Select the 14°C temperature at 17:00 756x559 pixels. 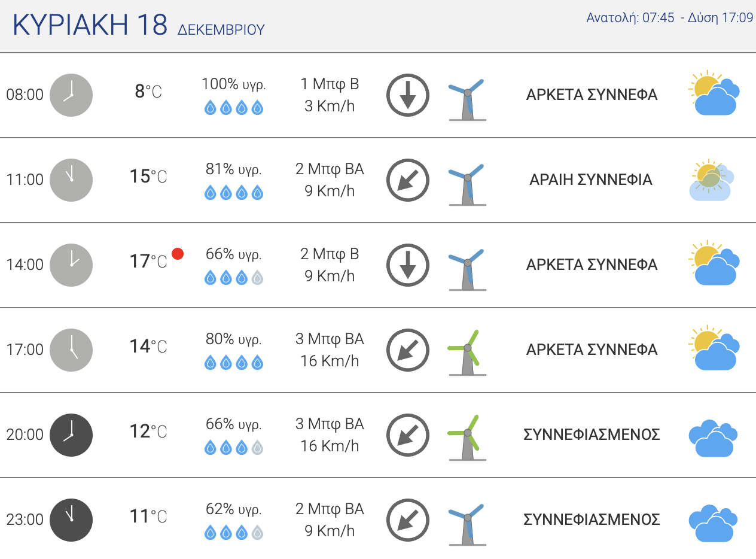(148, 347)
